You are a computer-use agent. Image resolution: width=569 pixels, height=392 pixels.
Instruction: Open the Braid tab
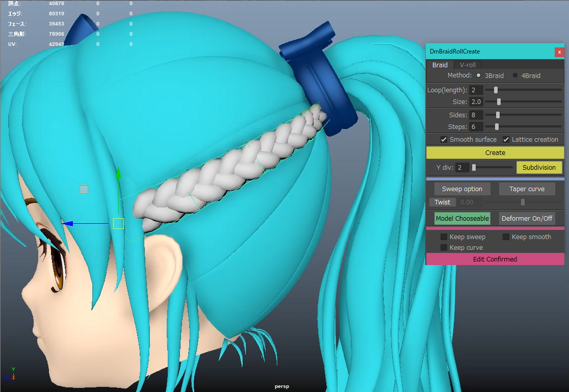[440, 65]
